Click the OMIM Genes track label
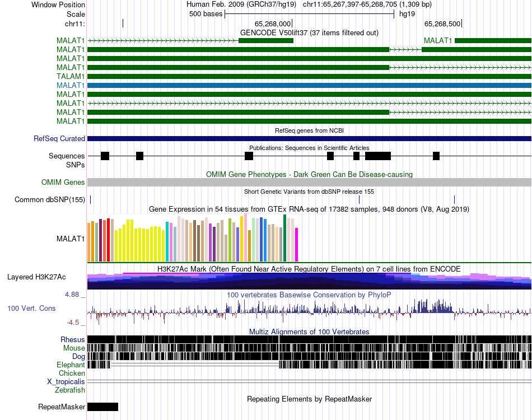Screen dimensions: 532x420 (63, 182)
